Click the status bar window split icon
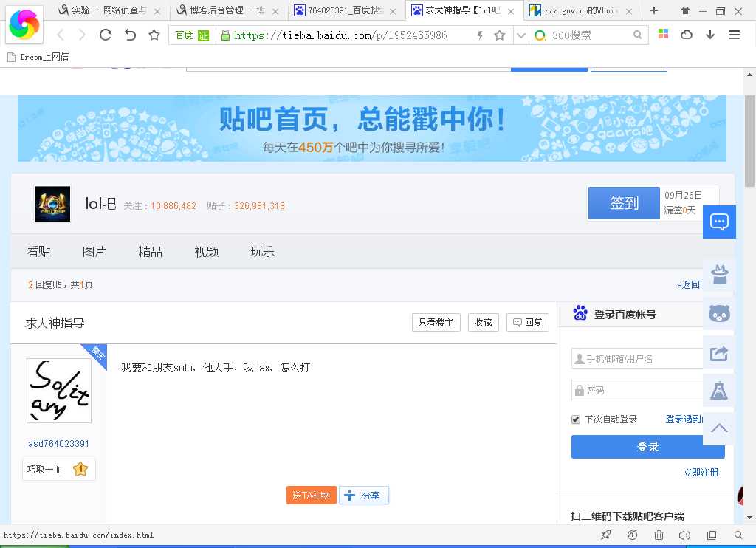Image resolution: width=756 pixels, height=548 pixels. click(712, 535)
